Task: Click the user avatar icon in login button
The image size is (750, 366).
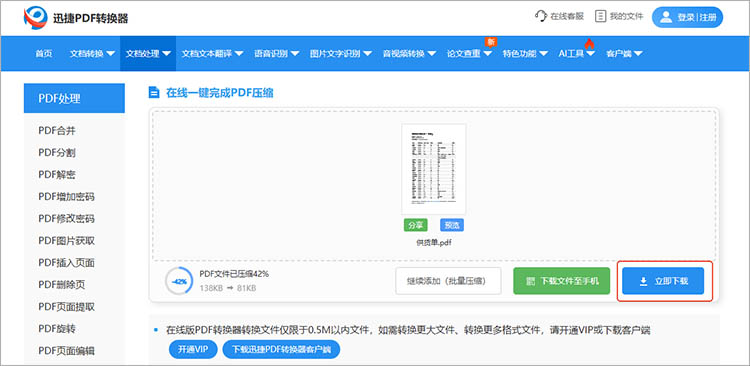Action: click(666, 17)
